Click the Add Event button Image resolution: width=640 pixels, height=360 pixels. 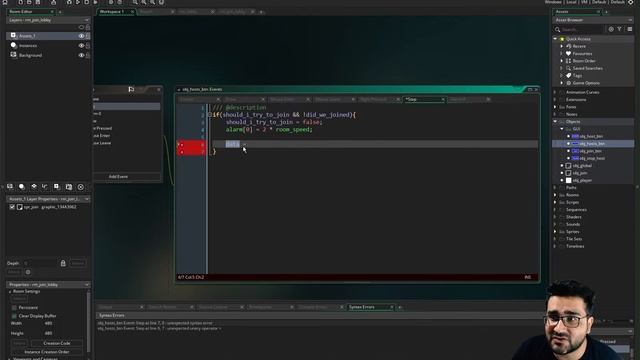(118, 177)
